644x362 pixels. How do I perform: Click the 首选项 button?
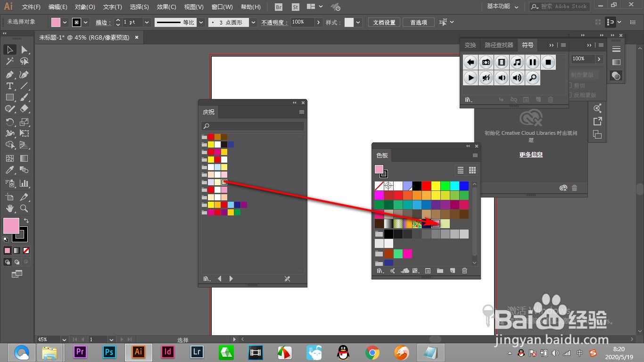[419, 22]
